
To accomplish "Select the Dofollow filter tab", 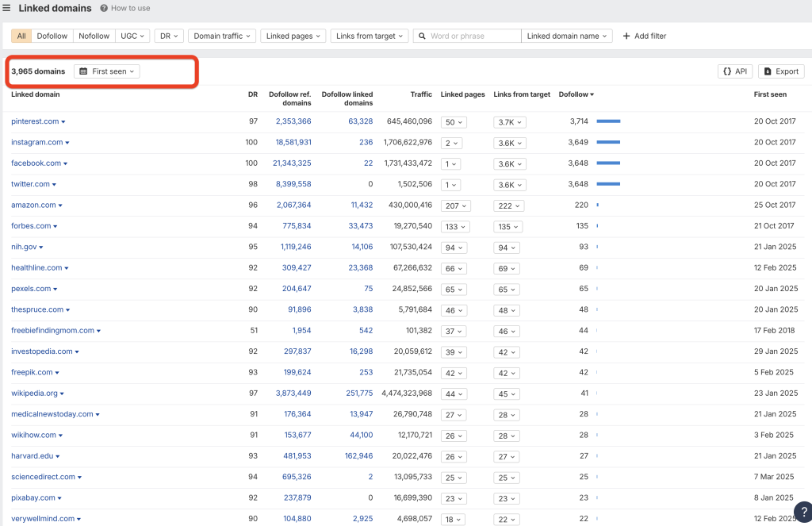I will 52,36.
